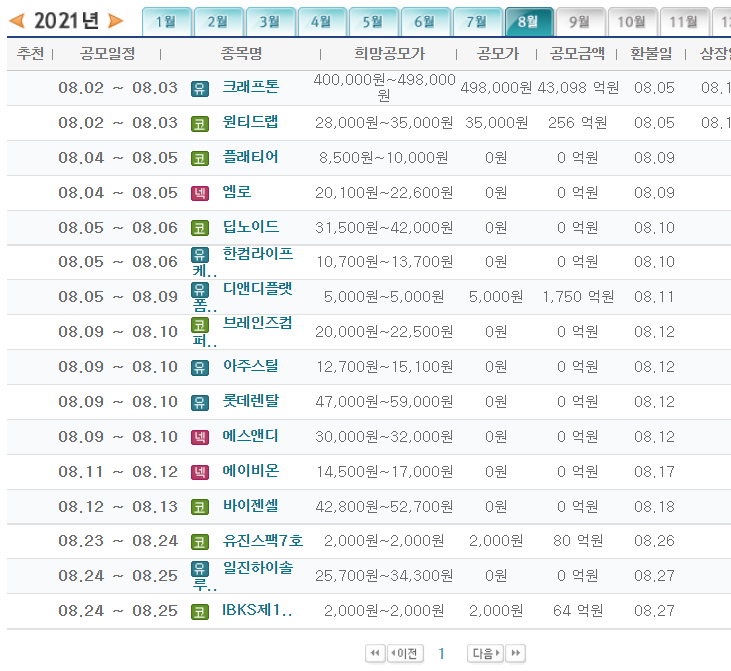Open the 원티드랩 stock link

(250, 122)
